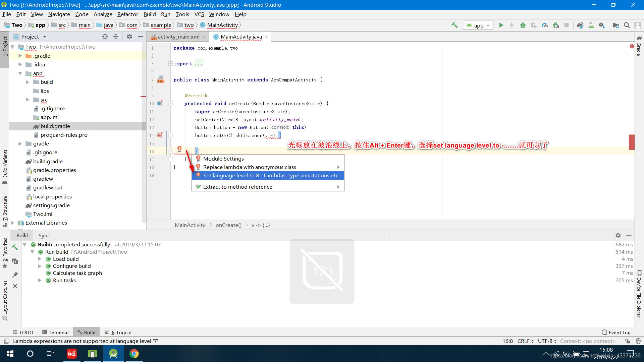Open the Android profiler icon
This screenshot has width=644, height=362.
click(x=545, y=25)
